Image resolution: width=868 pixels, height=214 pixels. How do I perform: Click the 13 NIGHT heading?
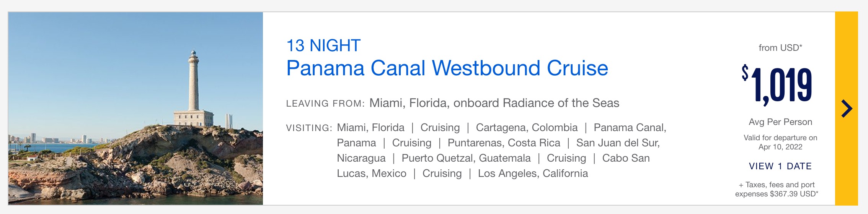pos(323,45)
